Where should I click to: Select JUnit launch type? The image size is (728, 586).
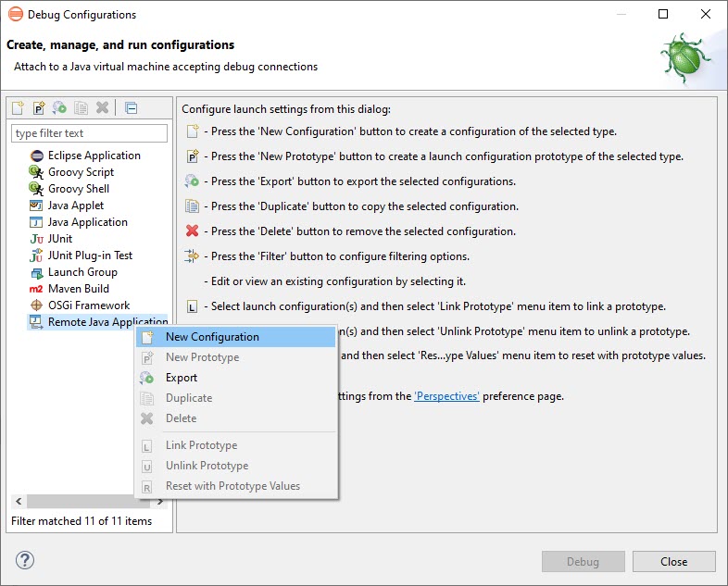(60, 239)
